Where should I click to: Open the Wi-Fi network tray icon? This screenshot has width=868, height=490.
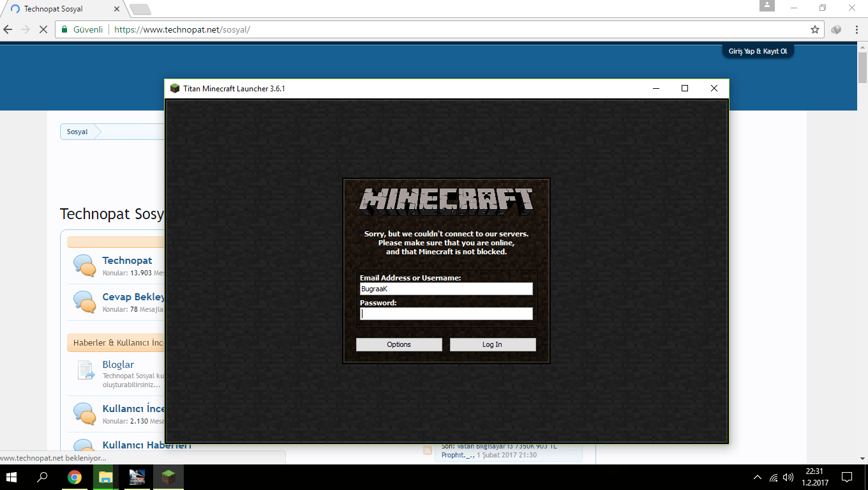coord(774,477)
